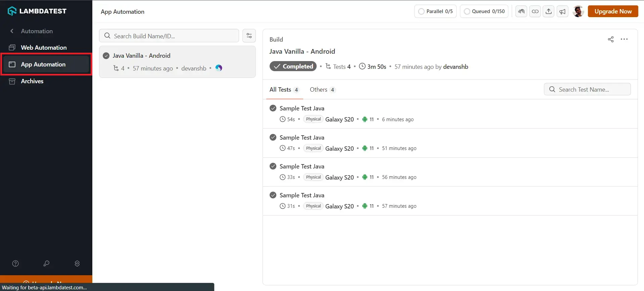This screenshot has height=291, width=644.
Task: Click Physical tag on the 54s test
Action: tap(313, 119)
